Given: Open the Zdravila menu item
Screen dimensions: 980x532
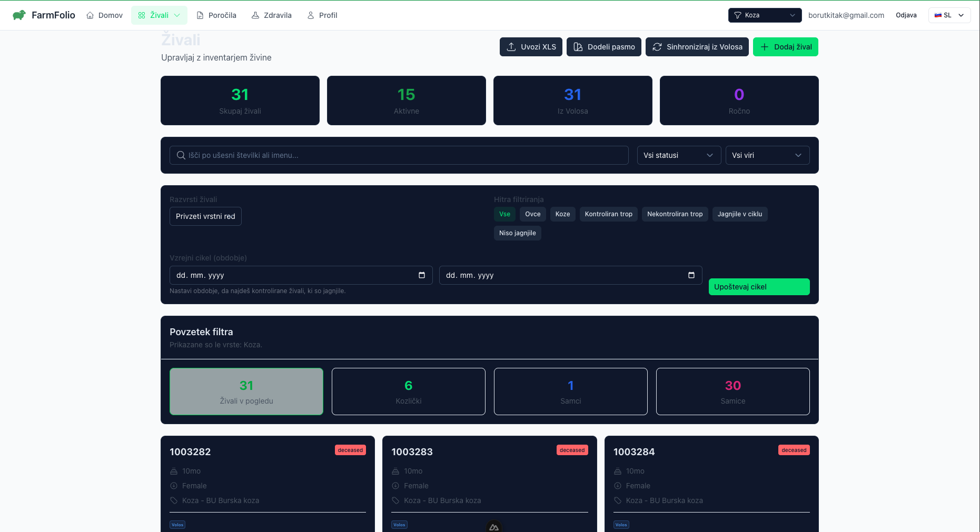Looking at the screenshot, I should tap(272, 15).
